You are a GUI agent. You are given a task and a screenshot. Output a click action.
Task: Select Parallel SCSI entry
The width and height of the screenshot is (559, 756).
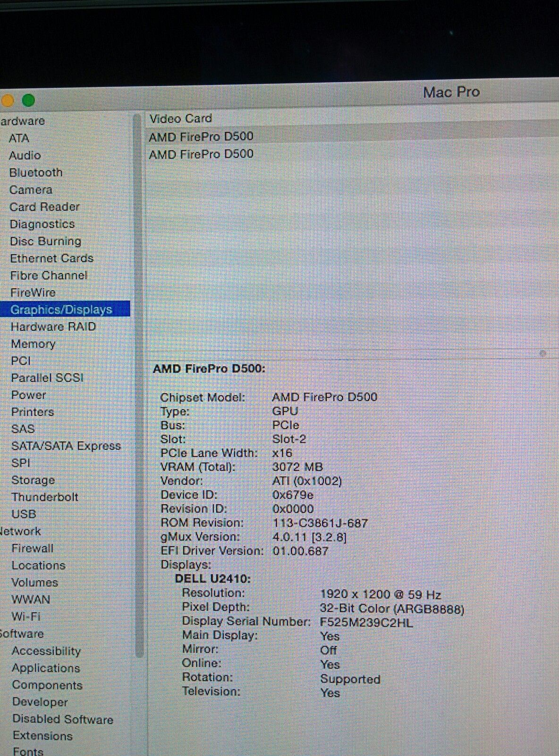[47, 378]
